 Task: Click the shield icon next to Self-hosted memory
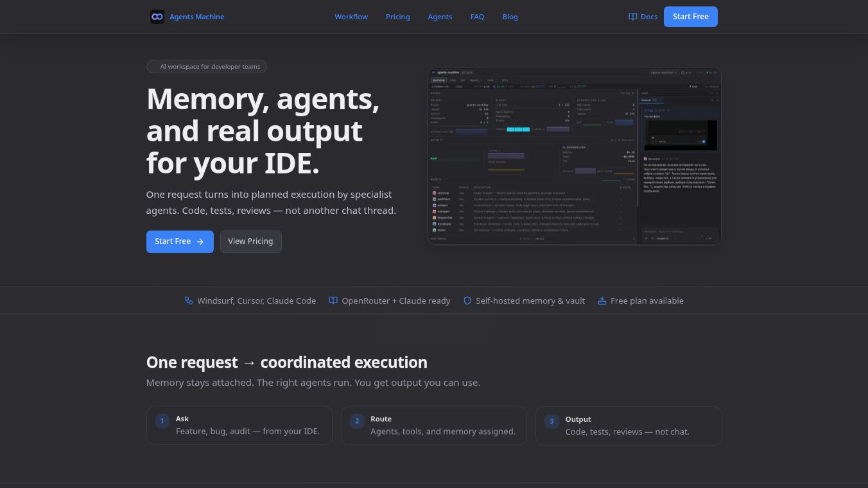pos(467,301)
